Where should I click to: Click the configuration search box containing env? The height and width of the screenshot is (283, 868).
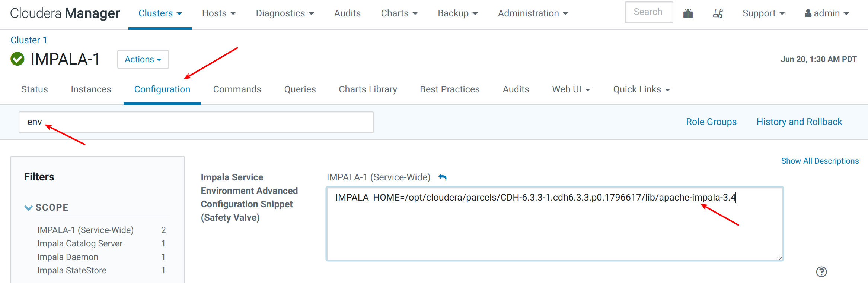[196, 122]
